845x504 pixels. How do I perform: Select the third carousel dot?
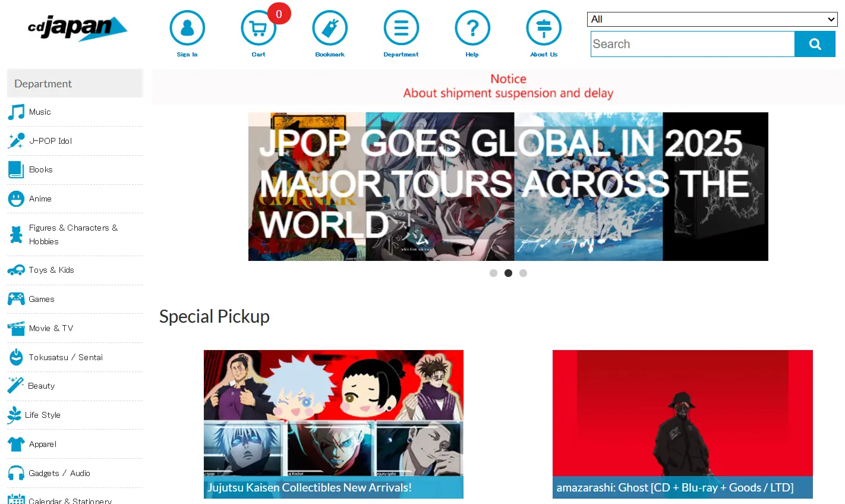tap(523, 273)
